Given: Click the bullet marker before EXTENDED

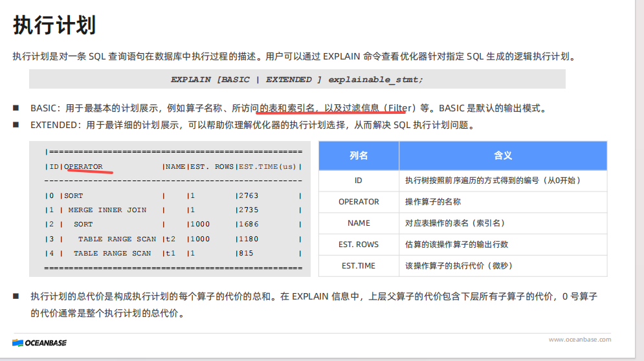Looking at the screenshot, I should point(16,125).
